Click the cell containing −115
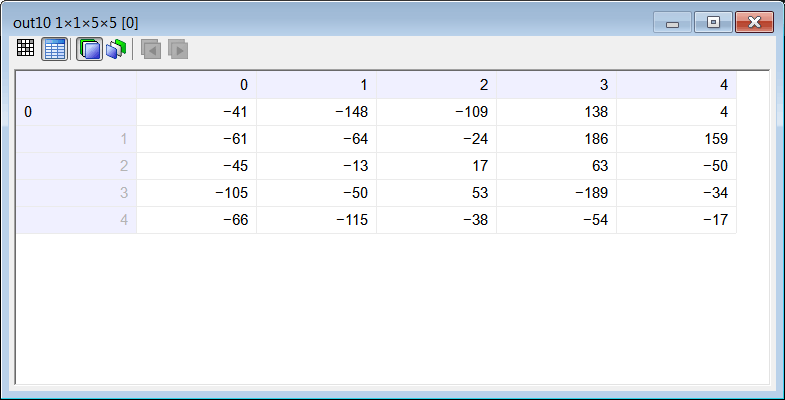The height and width of the screenshot is (400, 785). coord(316,220)
